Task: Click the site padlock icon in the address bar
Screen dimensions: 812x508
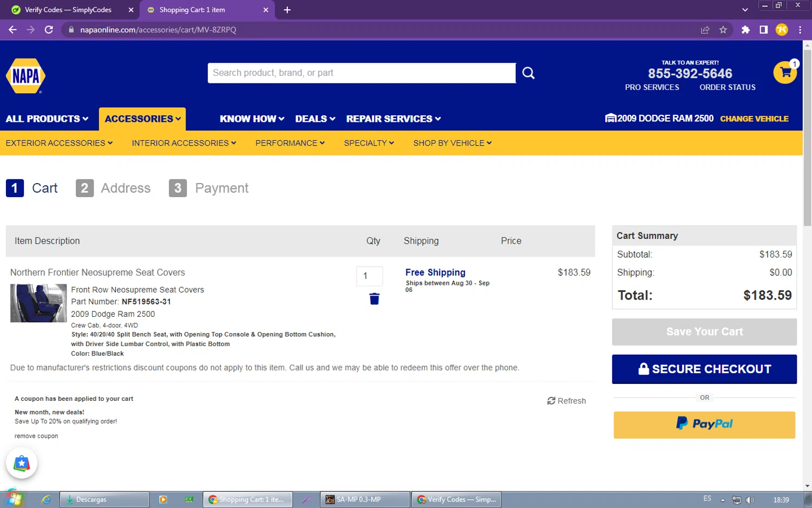Action: pyautogui.click(x=71, y=30)
